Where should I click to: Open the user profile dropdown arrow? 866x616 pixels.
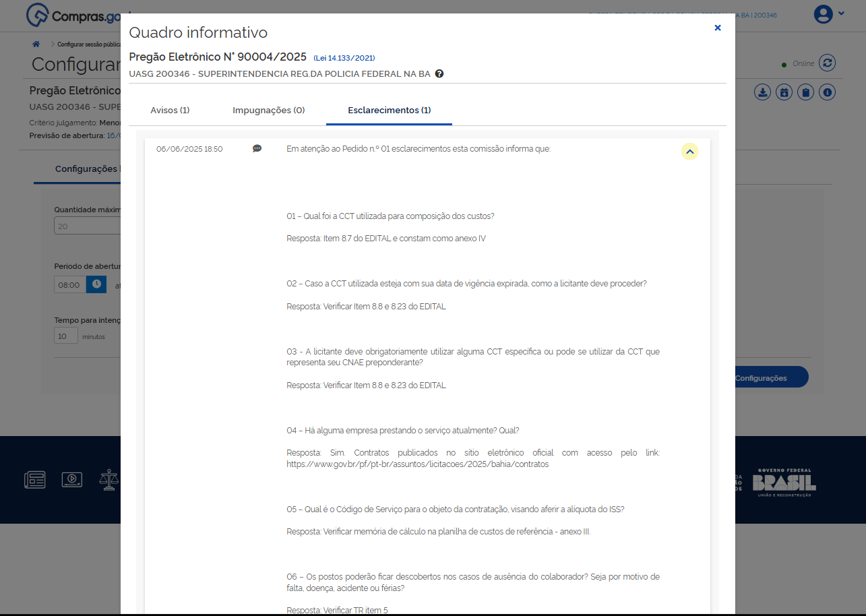[x=841, y=13]
